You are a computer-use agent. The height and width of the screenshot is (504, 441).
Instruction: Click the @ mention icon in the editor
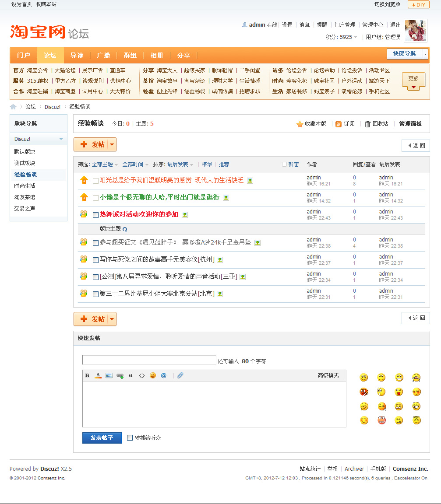click(x=164, y=375)
